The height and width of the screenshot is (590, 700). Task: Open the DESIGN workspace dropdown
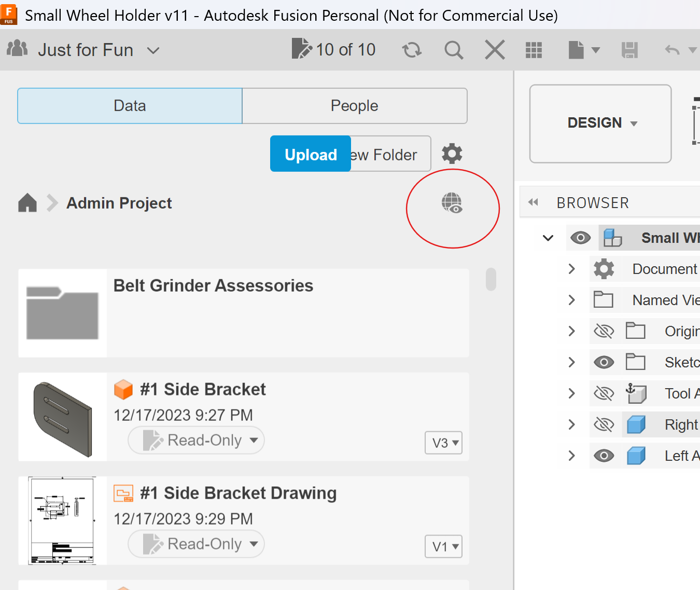(x=600, y=124)
